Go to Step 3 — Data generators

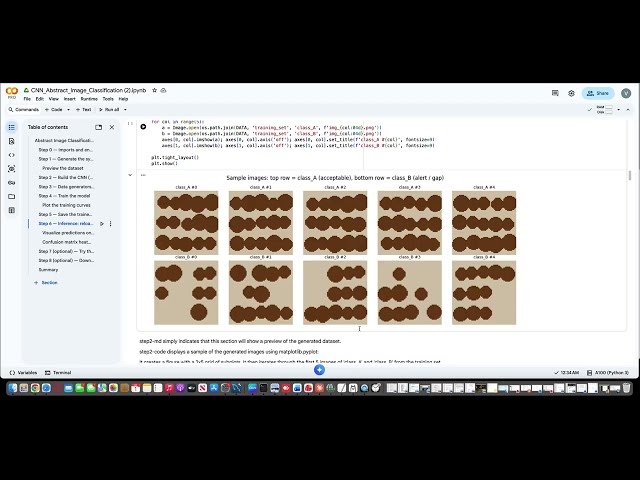click(x=66, y=187)
